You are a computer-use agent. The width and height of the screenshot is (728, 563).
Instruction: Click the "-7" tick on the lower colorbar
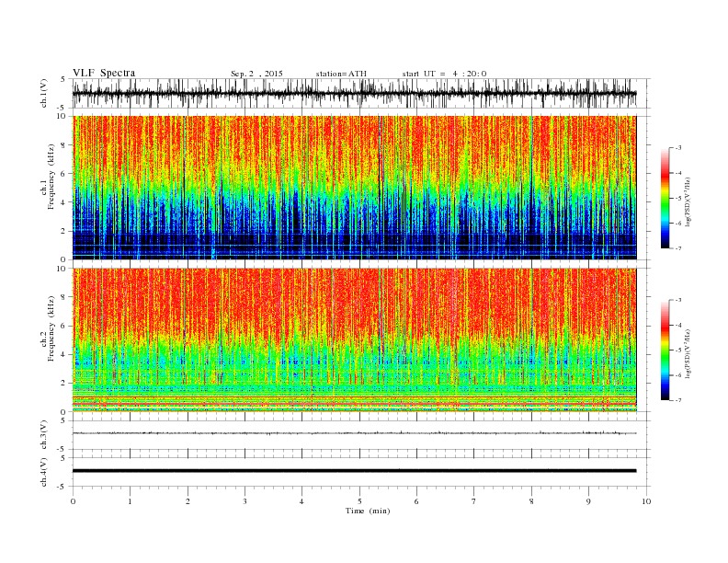point(678,400)
